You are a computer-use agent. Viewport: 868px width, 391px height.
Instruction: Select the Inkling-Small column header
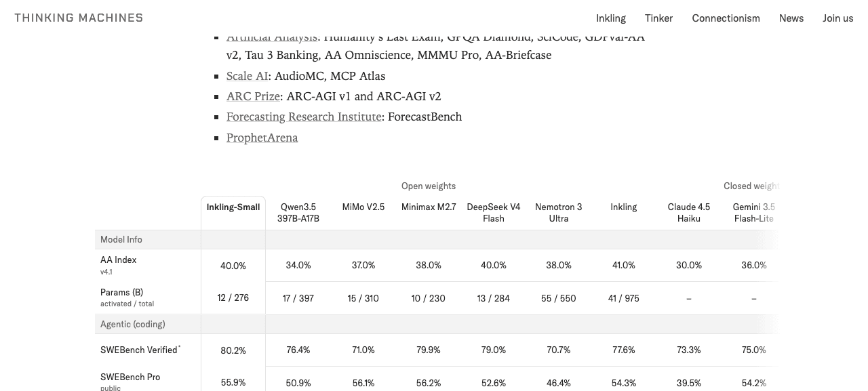[233, 207]
